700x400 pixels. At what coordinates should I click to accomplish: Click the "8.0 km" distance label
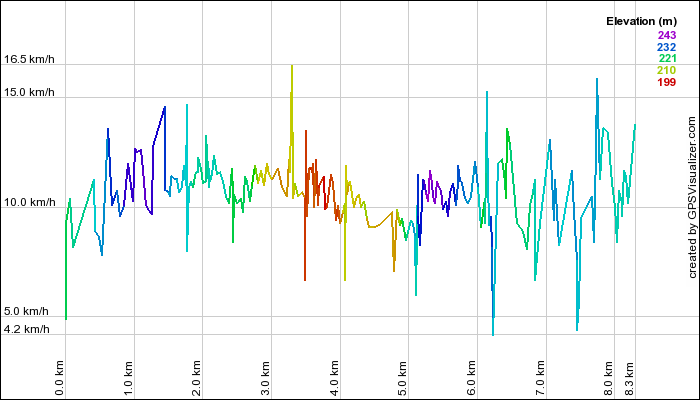point(608,378)
